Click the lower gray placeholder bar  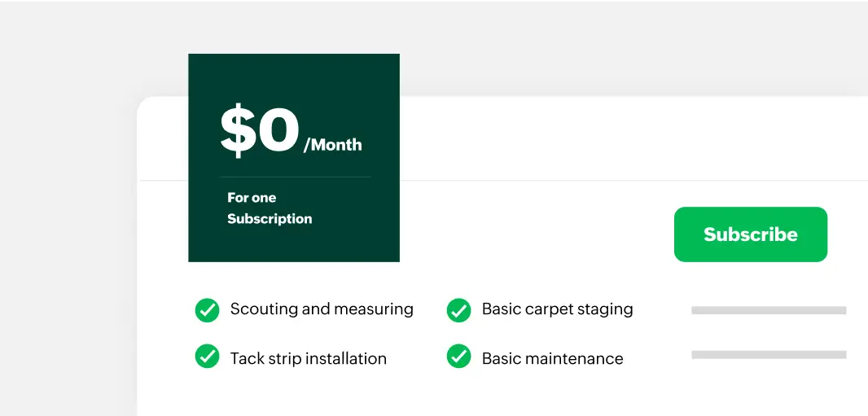point(768,354)
